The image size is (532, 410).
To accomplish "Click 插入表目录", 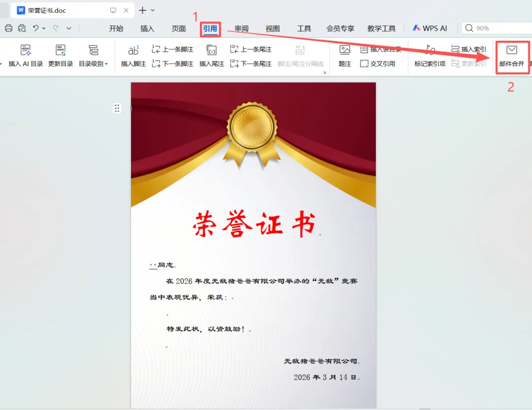I will [x=381, y=50].
